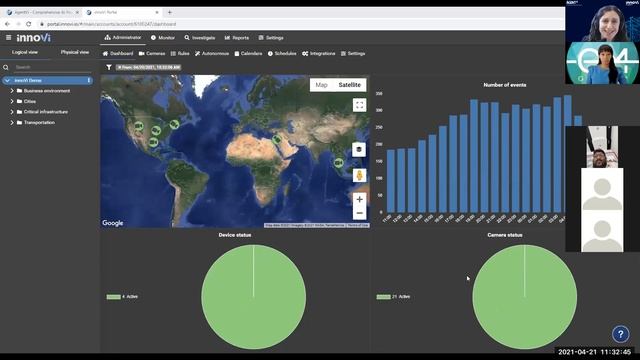
Task: Click the Street View pegman icon
Action: (x=359, y=176)
